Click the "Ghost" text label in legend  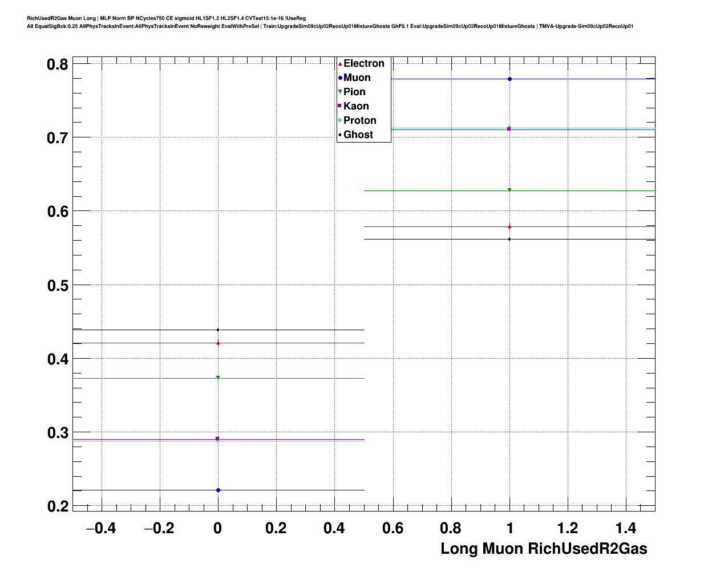[358, 135]
